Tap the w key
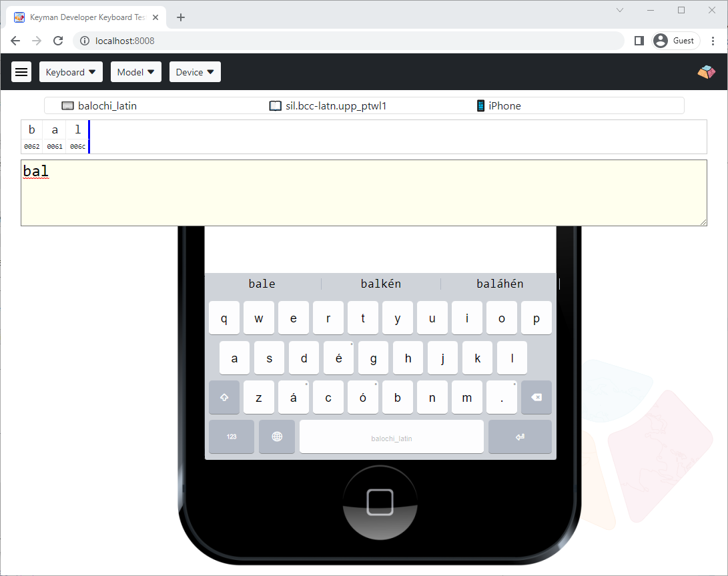Screen dimensions: 728x576 259,318
